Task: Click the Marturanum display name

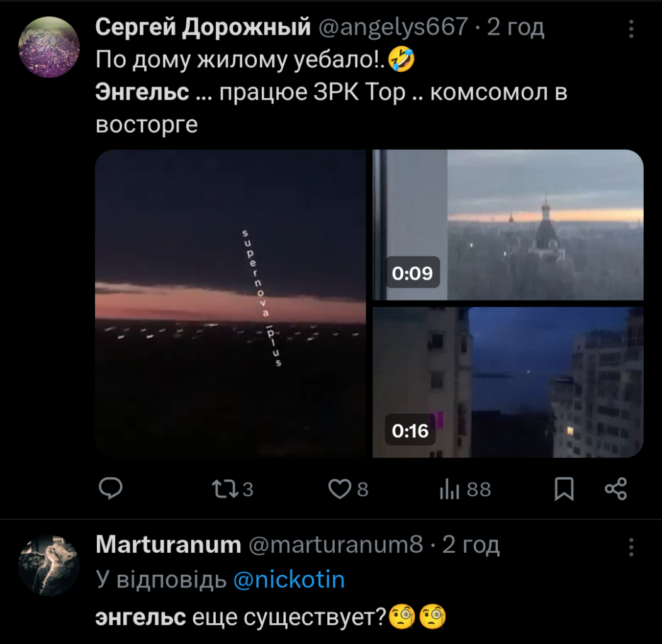Action: point(168,545)
